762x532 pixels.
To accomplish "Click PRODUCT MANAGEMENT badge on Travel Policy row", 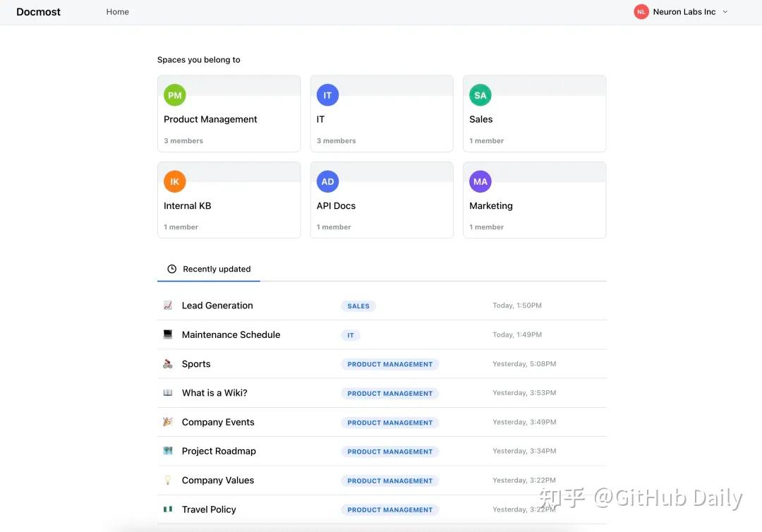I will [x=389, y=509].
